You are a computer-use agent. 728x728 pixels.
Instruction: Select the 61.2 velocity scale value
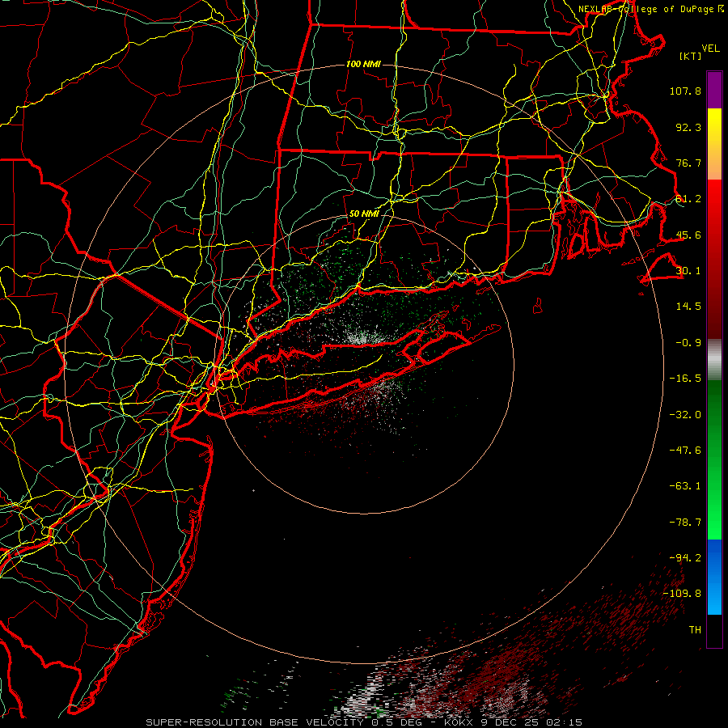688,199
